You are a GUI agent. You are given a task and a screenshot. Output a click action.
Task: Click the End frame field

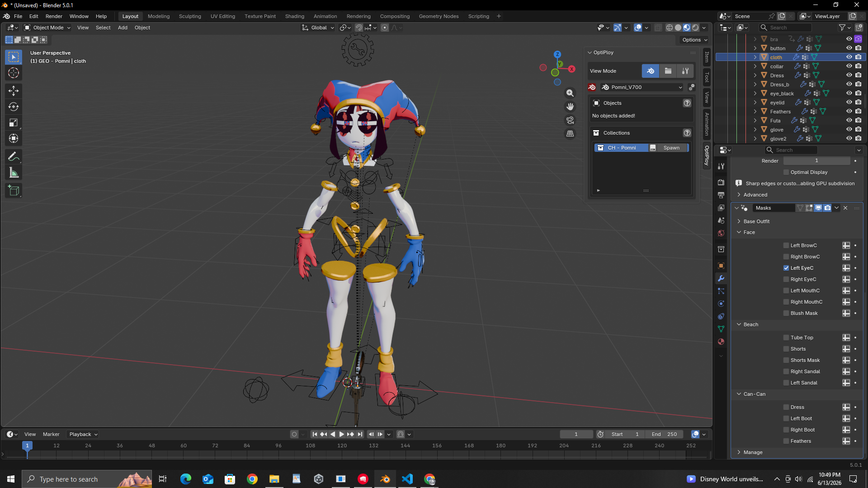click(664, 434)
